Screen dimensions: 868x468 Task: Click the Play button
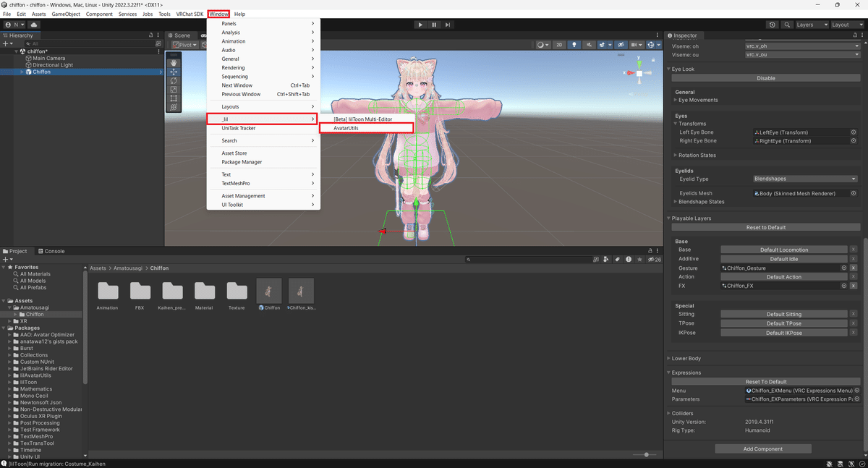click(x=420, y=25)
